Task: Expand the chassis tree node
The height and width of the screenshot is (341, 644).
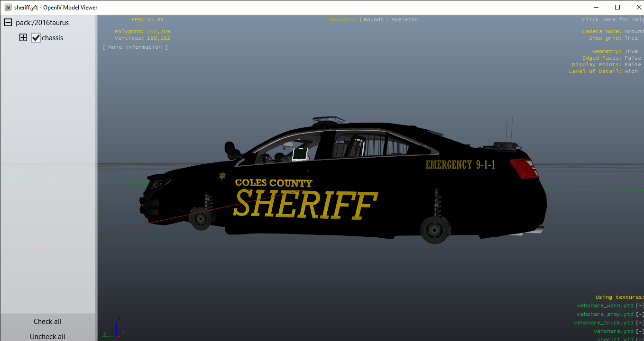Action: [x=23, y=38]
